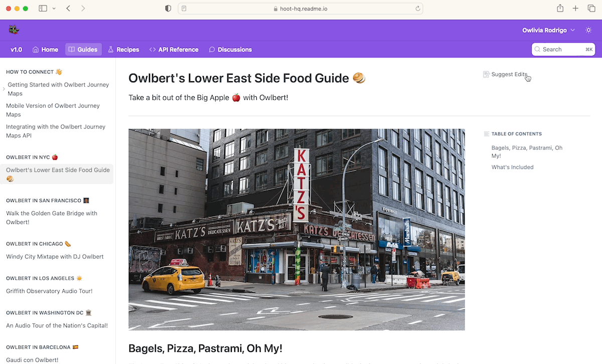Go to the Home tab
The height and width of the screenshot is (364, 602).
click(x=45, y=50)
